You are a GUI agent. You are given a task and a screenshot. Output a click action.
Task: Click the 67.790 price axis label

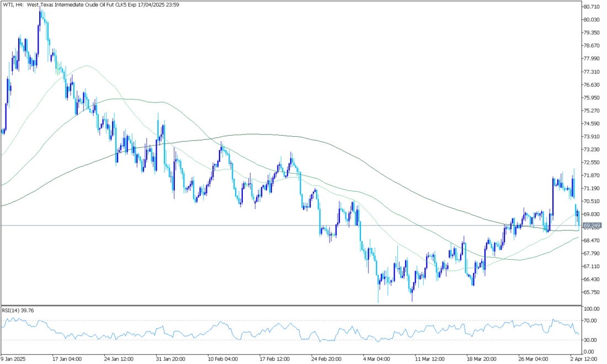[592, 253]
